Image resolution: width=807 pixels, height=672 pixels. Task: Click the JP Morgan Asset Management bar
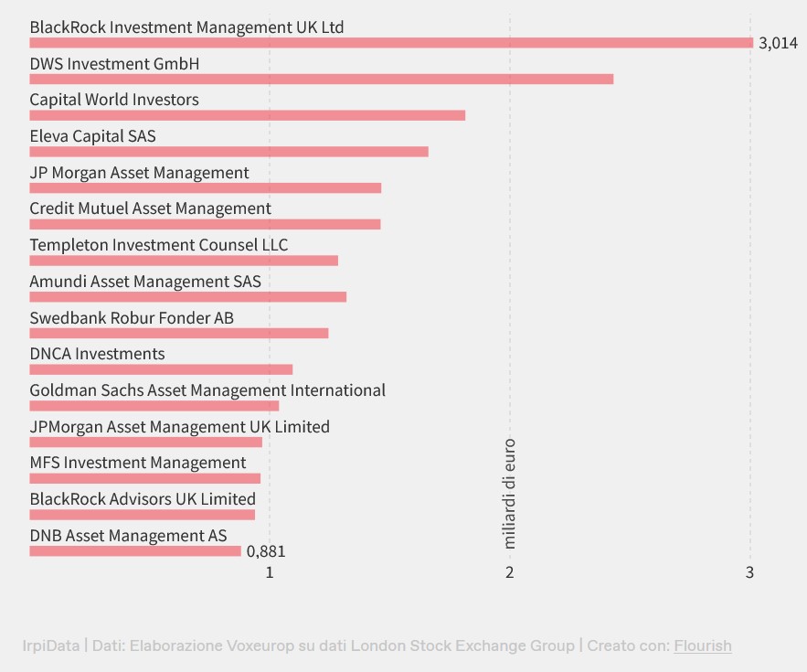click(x=205, y=187)
